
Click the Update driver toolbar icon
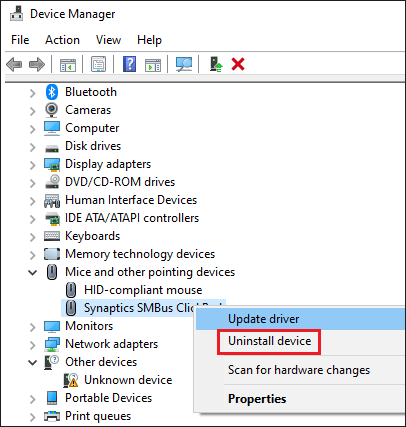216,64
